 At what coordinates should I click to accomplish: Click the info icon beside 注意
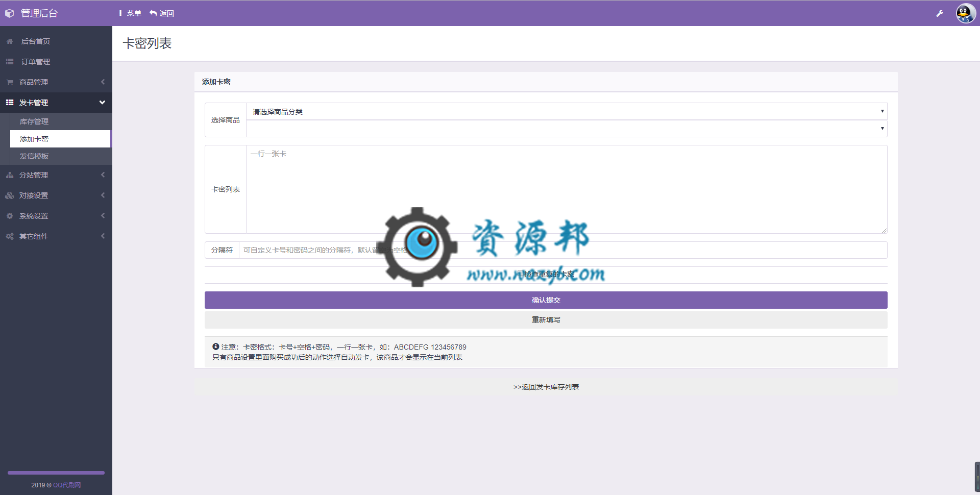point(216,346)
